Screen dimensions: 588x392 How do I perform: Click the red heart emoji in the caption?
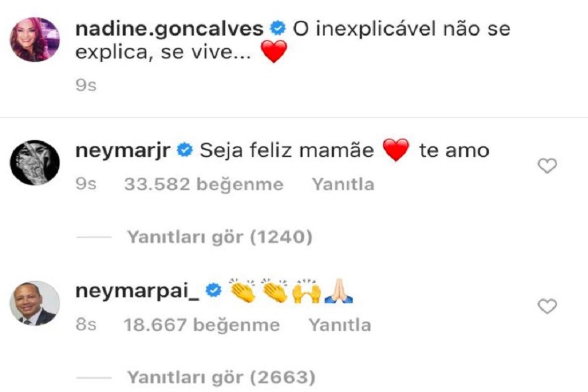[274, 52]
